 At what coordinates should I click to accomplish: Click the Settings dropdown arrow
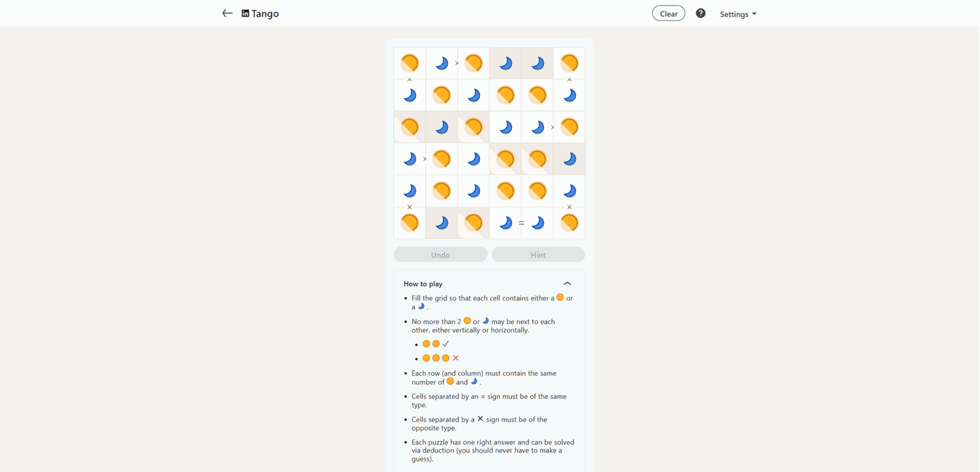click(x=754, y=14)
